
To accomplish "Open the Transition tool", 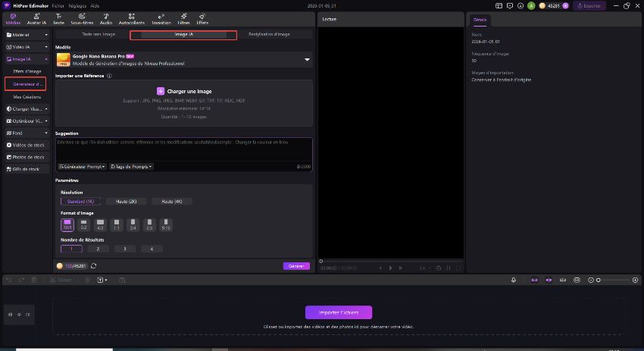I will 161,18.
